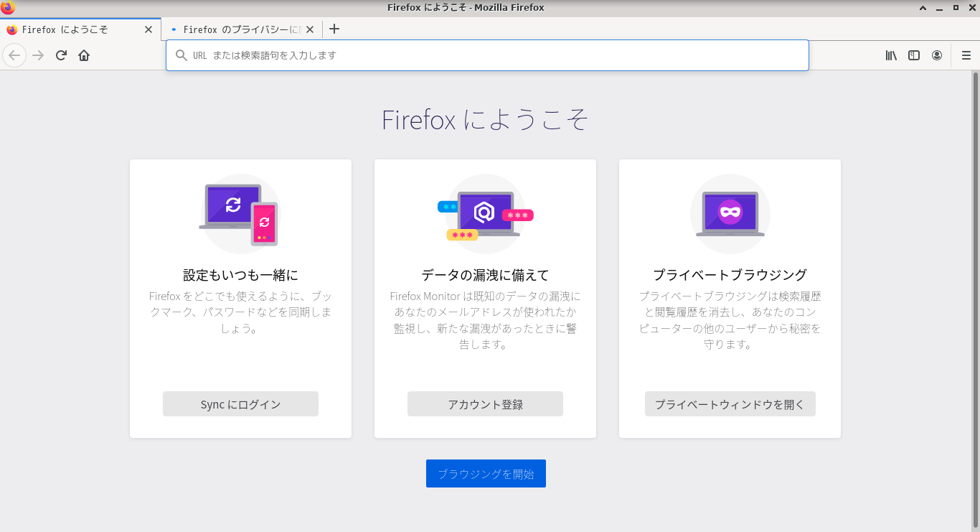Go back with the back arrow
Viewport: 980px width, 532px height.
pyautogui.click(x=14, y=55)
